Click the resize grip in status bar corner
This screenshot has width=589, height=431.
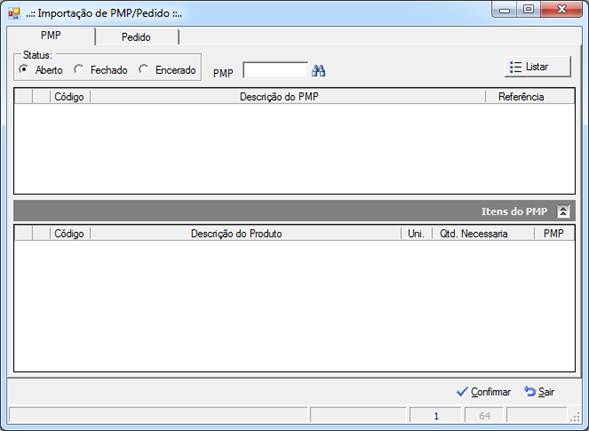[575, 417]
